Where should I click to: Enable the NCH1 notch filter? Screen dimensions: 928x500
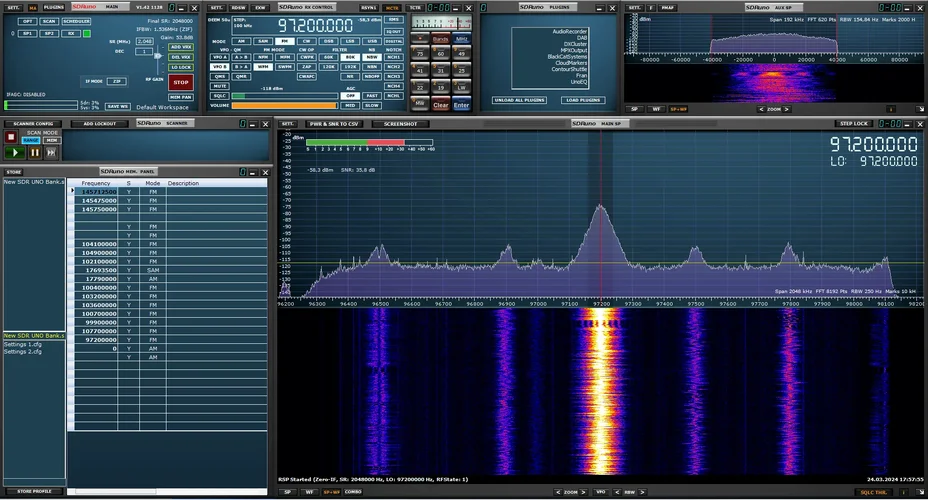click(x=394, y=57)
